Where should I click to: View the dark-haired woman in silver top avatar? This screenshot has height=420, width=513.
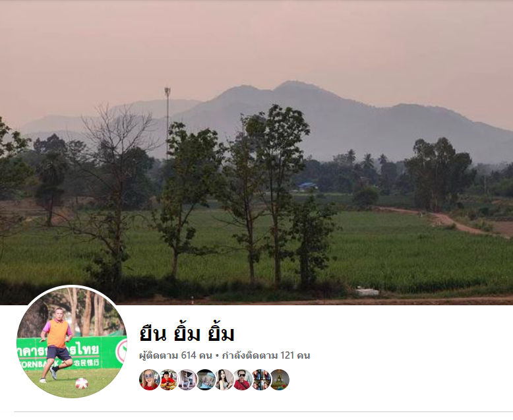[224, 380]
